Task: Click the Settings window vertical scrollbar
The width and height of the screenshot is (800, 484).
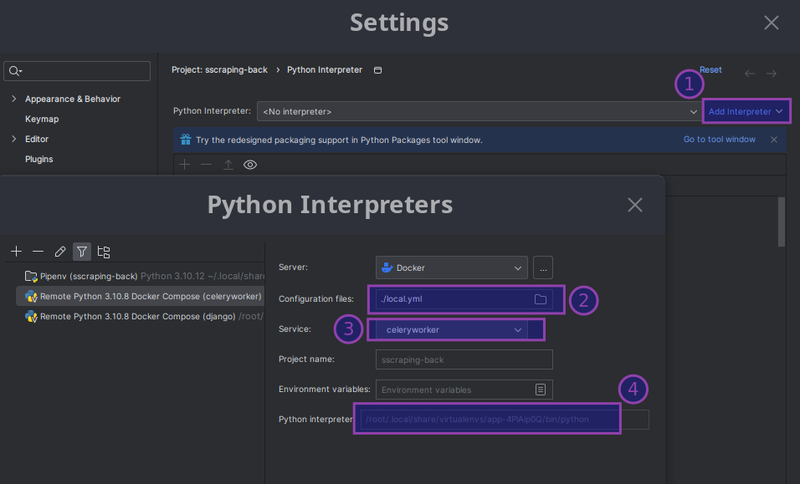Action: (x=781, y=221)
